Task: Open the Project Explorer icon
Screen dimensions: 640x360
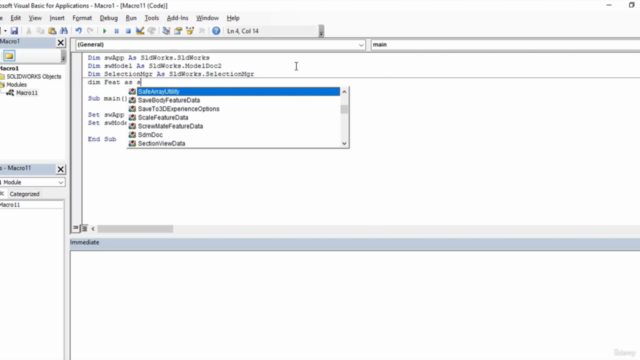Action: coord(166,31)
